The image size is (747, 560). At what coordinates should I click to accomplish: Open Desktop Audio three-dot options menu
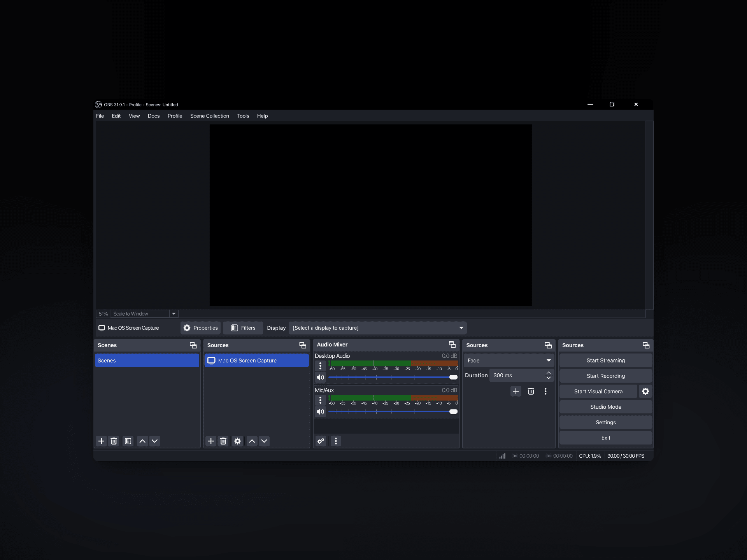320,366
